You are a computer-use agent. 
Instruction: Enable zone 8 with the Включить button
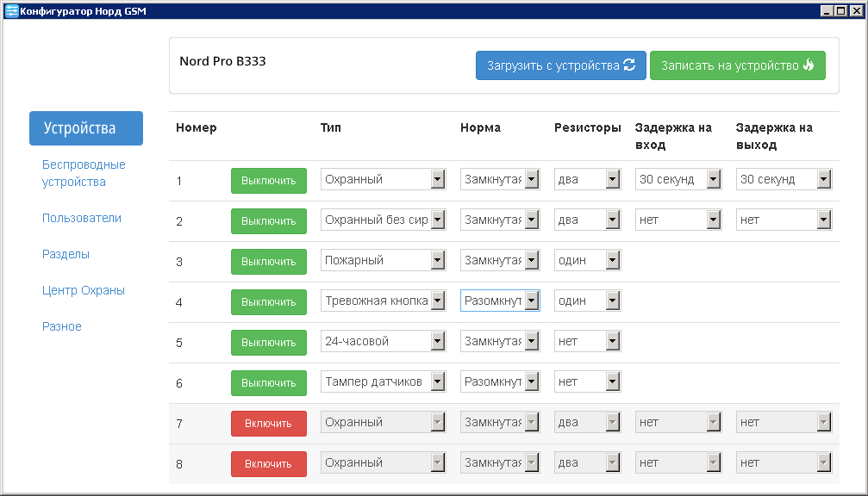(268, 464)
